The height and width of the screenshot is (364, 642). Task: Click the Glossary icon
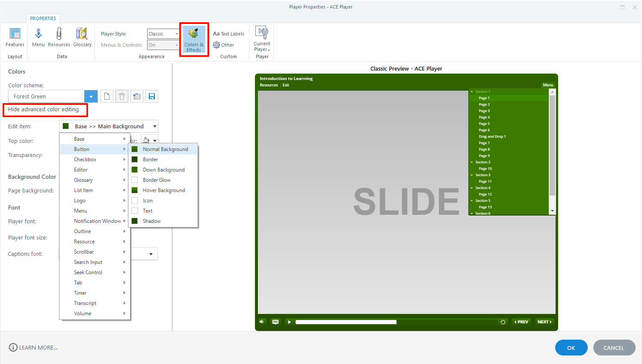tap(82, 38)
